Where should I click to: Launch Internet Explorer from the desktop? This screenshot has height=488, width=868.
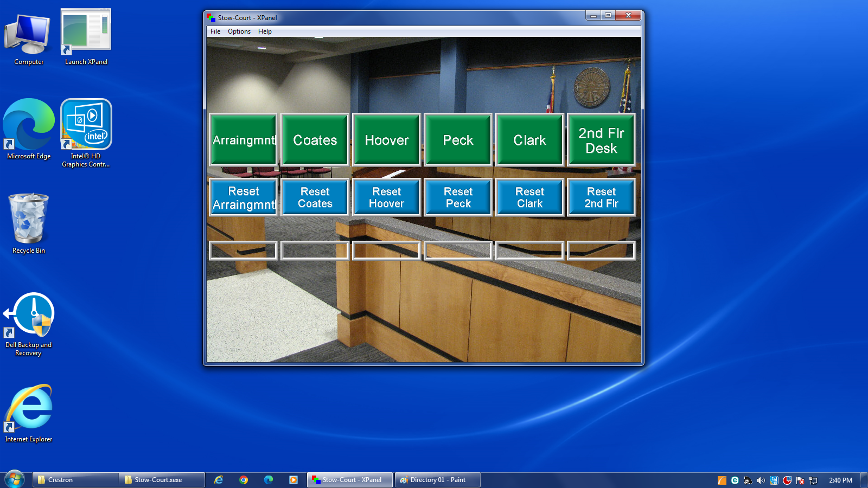29,413
